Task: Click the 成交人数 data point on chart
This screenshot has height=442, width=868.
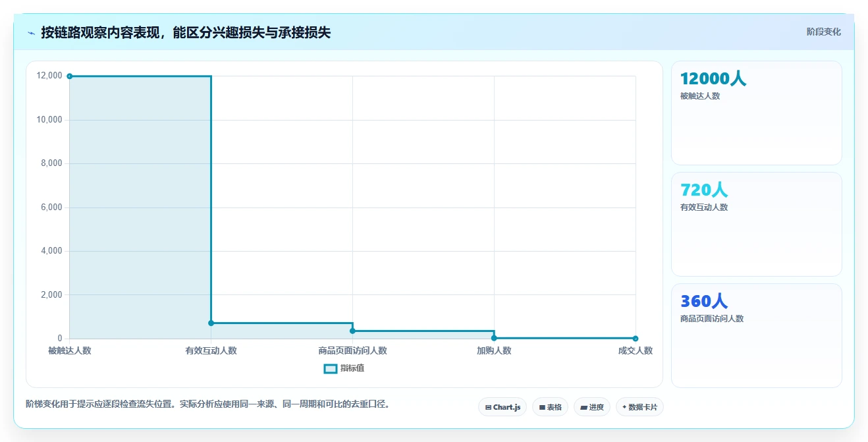Action: point(636,339)
